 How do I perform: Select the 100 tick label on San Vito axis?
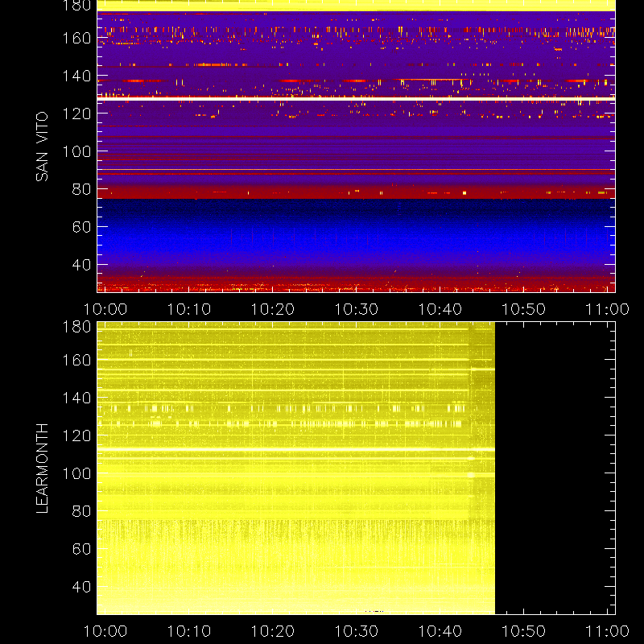76,151
